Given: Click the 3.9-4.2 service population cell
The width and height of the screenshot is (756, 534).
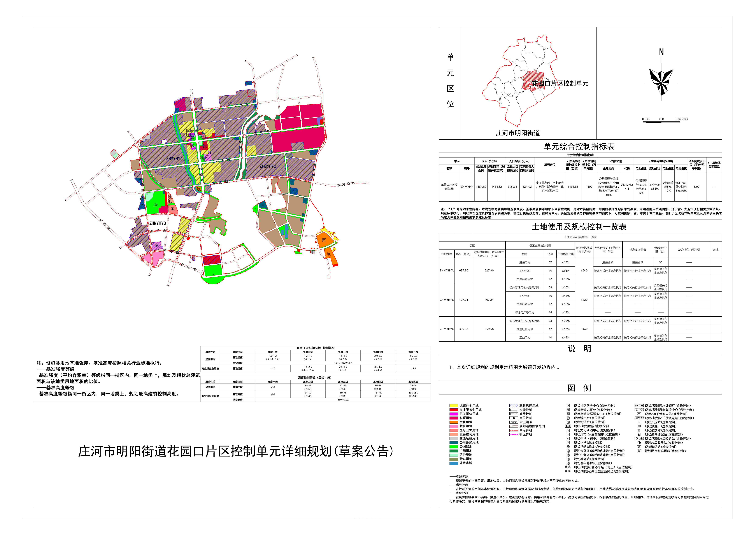Looking at the screenshot, I should point(527,187).
